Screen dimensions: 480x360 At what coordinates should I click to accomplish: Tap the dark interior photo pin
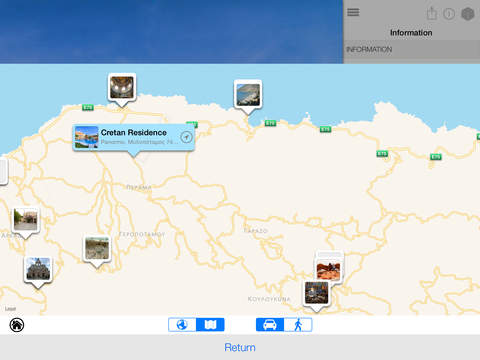coord(317,294)
